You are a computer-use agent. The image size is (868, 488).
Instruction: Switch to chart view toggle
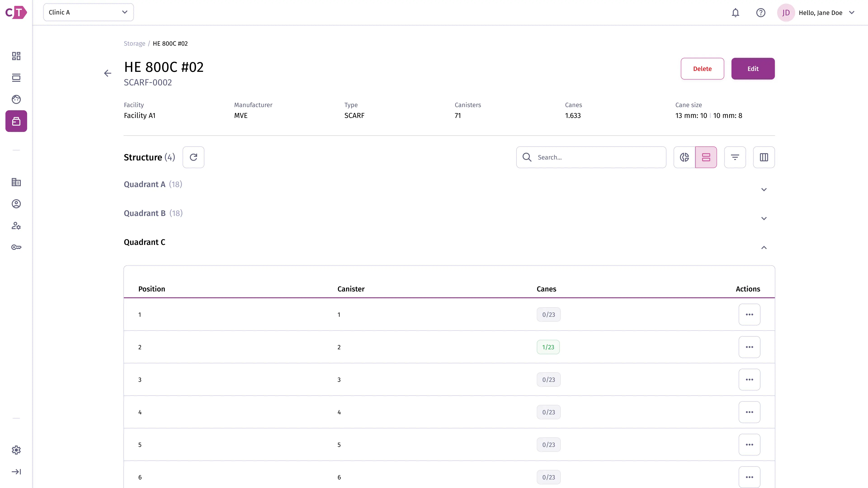[684, 157]
